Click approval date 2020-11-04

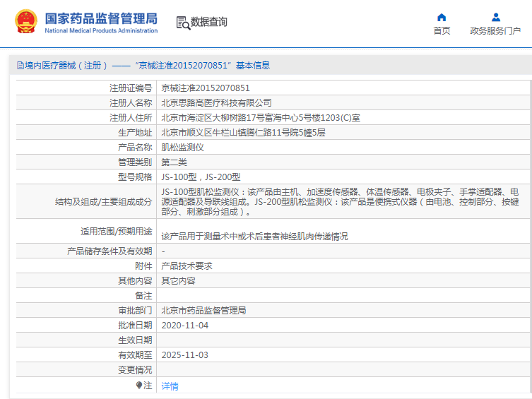click(185, 326)
